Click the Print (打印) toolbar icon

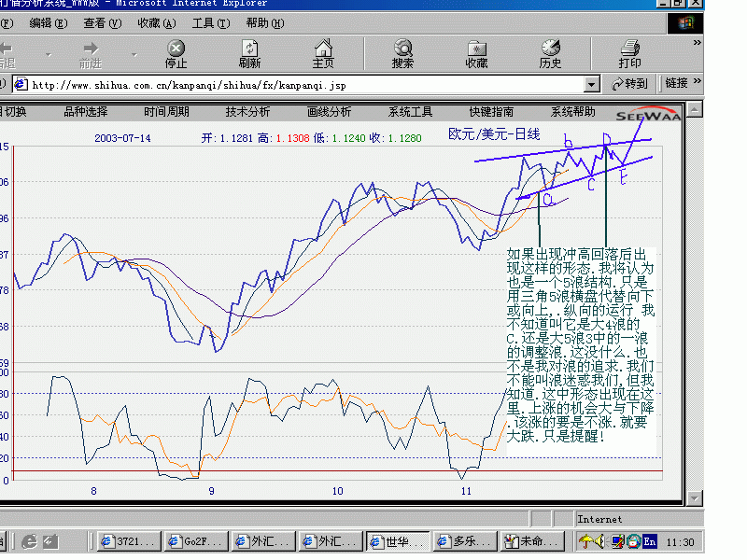click(629, 53)
